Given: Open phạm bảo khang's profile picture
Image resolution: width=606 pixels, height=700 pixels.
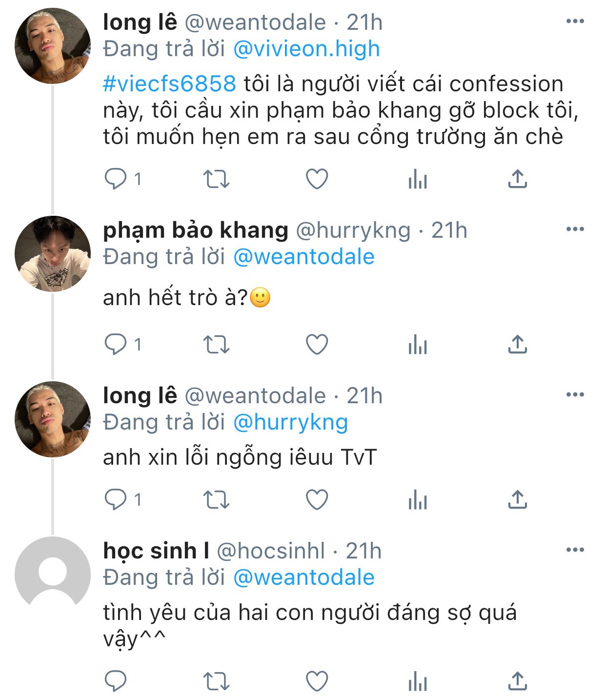Looking at the screenshot, I should pyautogui.click(x=53, y=254).
